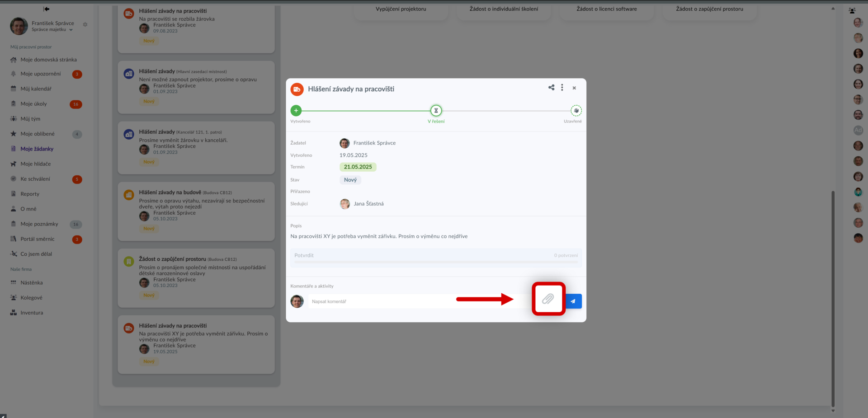Open the settings gear next to František Správce
This screenshot has height=418, width=868.
point(85,24)
